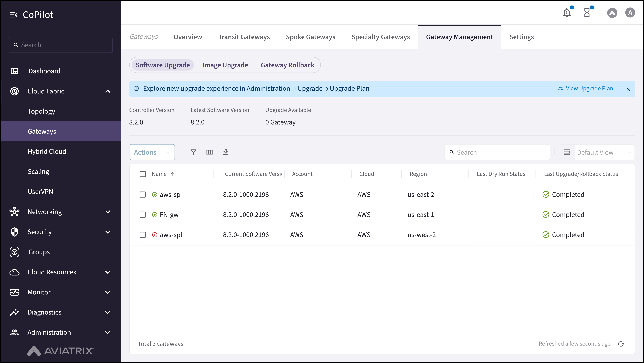Open the notifications bell icon
644x363 pixels.
coord(567,13)
